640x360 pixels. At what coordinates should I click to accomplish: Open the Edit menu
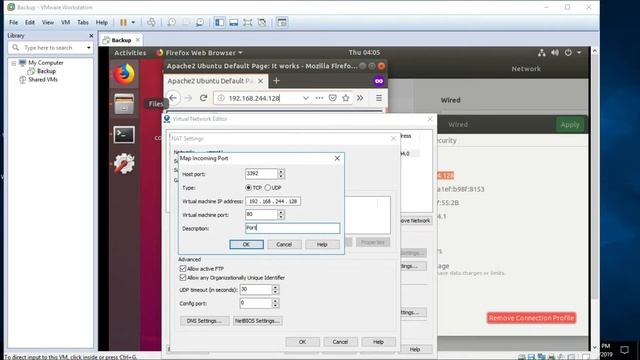pyautogui.click(x=30, y=22)
